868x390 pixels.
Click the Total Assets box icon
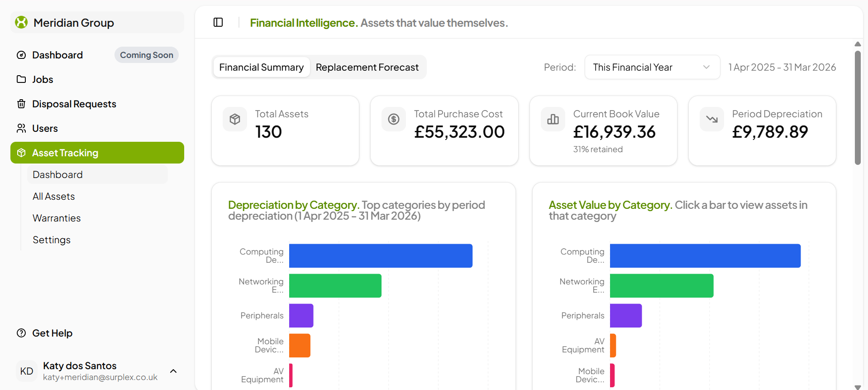click(x=235, y=119)
